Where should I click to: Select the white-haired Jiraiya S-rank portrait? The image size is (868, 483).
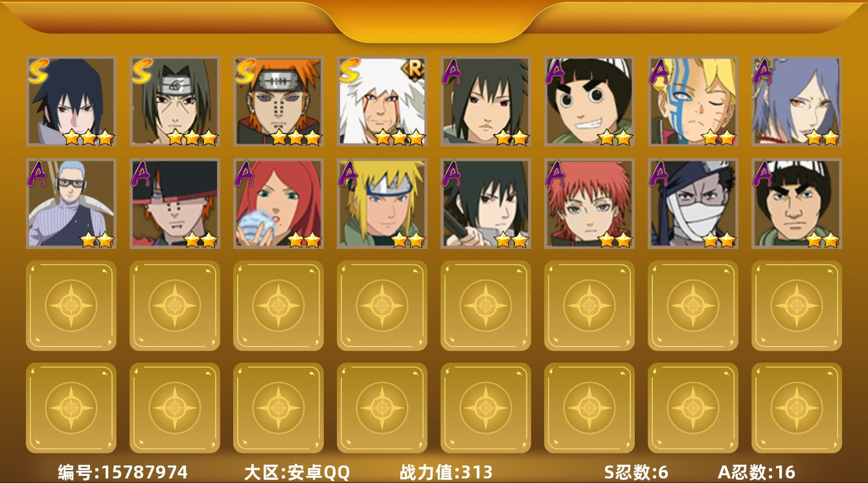[x=382, y=101]
